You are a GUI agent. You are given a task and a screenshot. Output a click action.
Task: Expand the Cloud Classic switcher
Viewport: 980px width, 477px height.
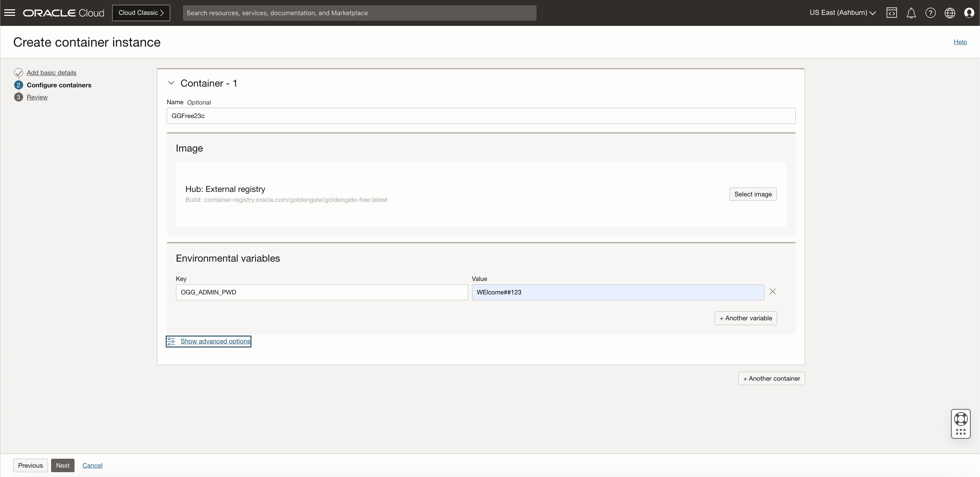[x=141, y=12]
